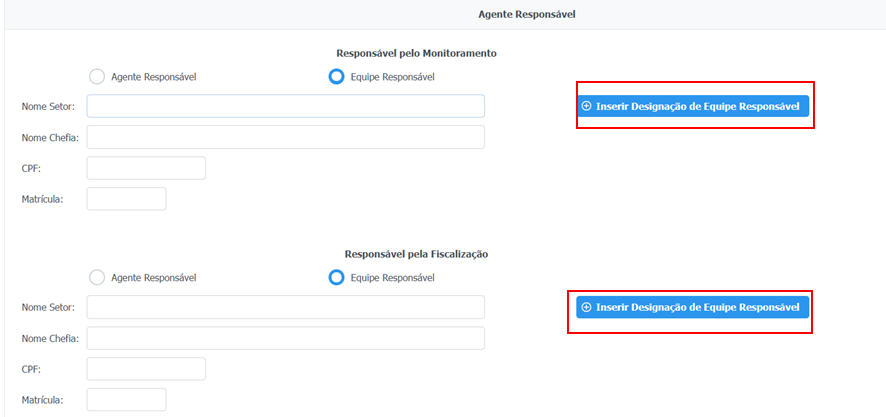Select Equipe Responsável radio under Monitoramento
886x417 pixels.
pyautogui.click(x=336, y=77)
